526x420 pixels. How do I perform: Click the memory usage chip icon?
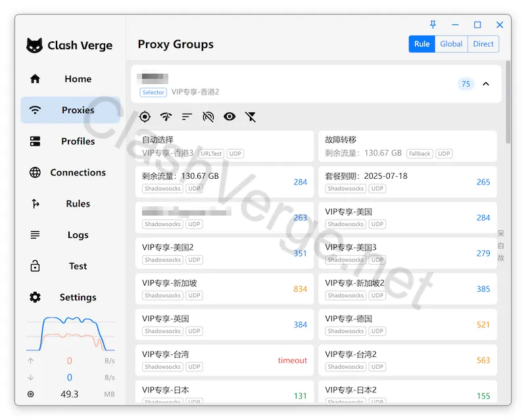coord(30,394)
